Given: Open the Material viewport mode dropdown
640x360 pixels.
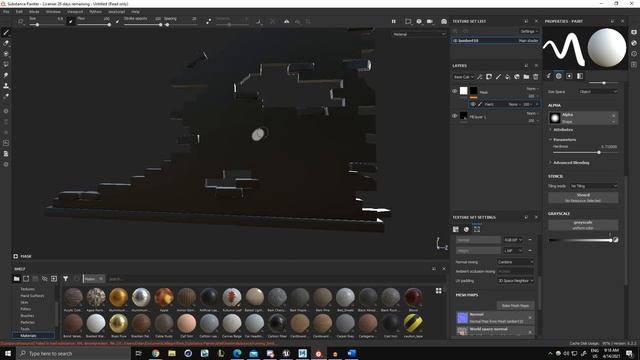Looking at the screenshot, I should (419, 34).
